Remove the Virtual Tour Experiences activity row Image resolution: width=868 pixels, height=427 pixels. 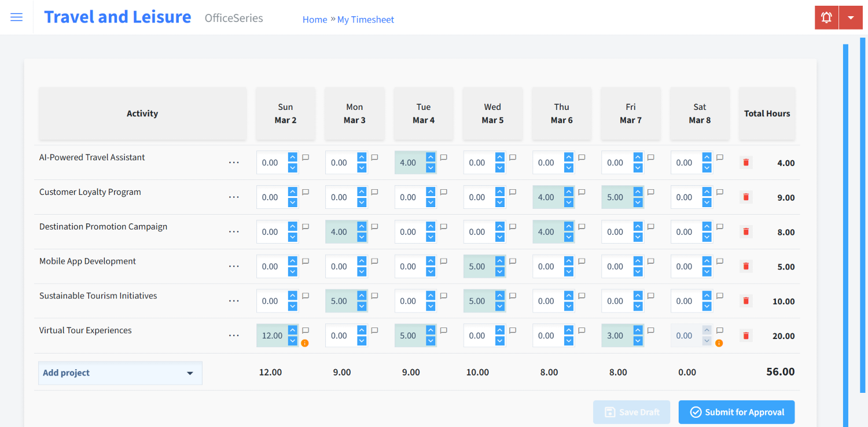(x=745, y=335)
